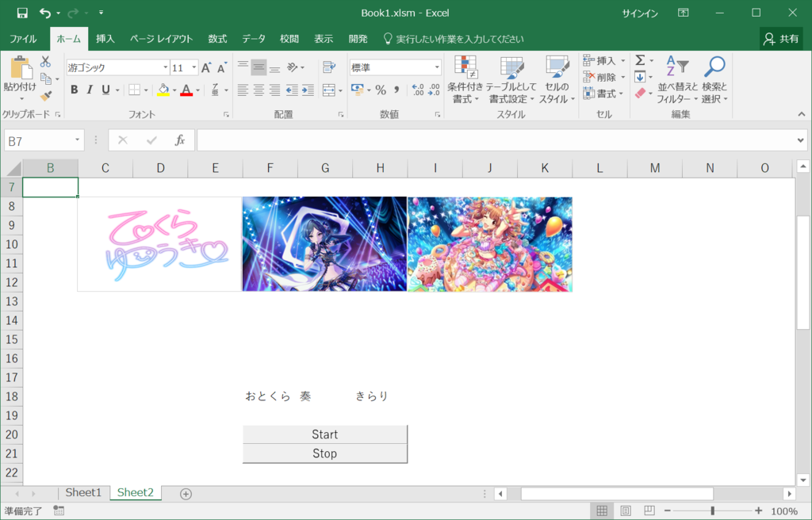The width and height of the screenshot is (812, 520).
Task: Add a new sheet with the plus icon
Action: click(186, 494)
